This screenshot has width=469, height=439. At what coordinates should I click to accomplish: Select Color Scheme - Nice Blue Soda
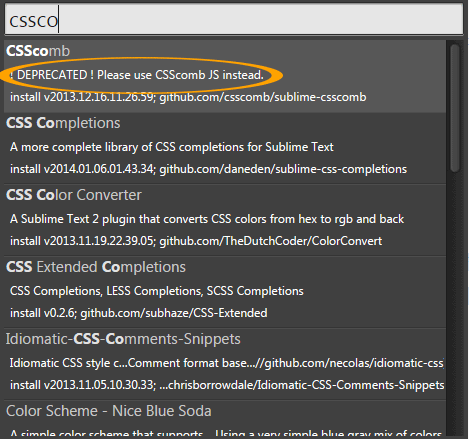coord(109,411)
